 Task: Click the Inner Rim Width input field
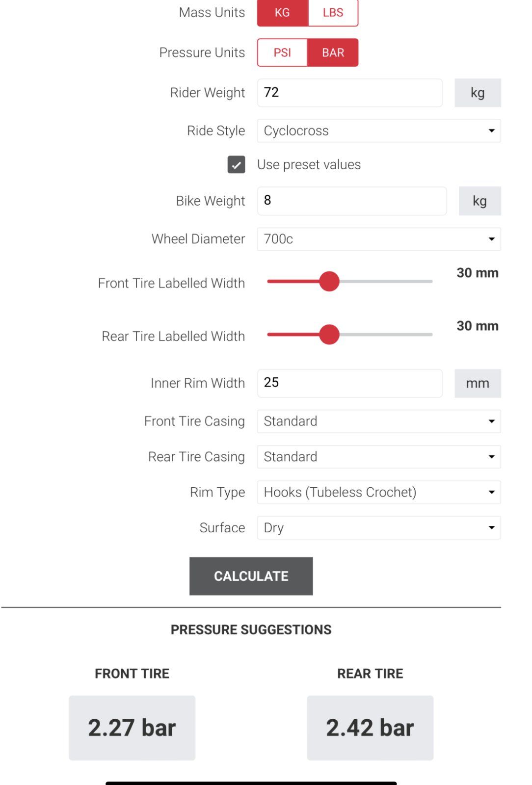click(349, 383)
